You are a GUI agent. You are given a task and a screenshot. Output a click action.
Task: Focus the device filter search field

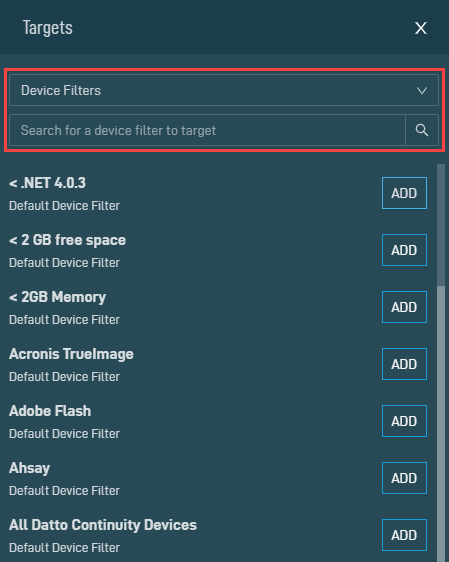point(207,130)
